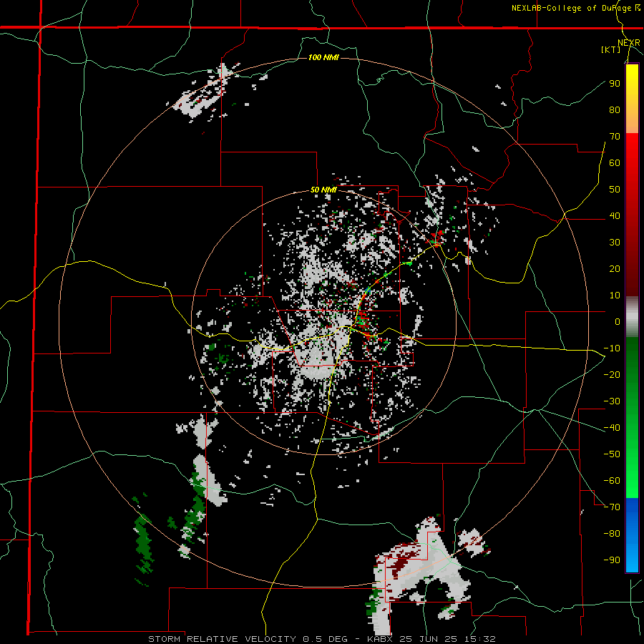Click the 50 NMI range ring label
The image size is (644, 644).
(x=323, y=190)
